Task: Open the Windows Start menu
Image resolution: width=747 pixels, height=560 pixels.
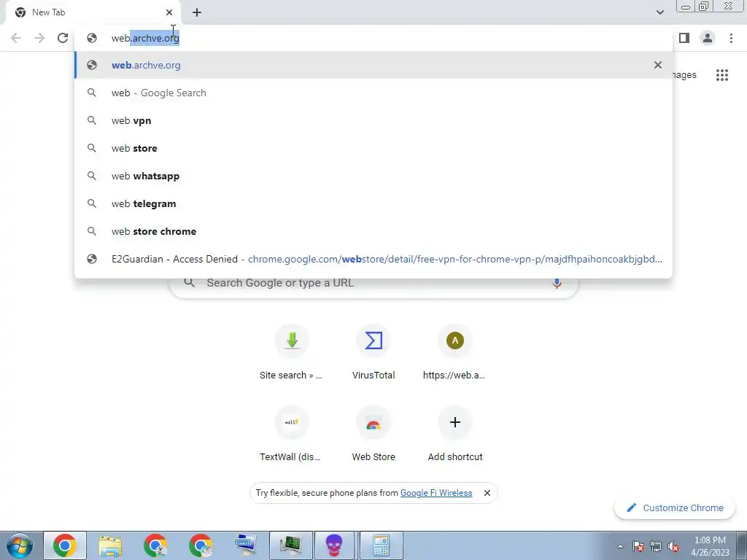Action: 20,545
